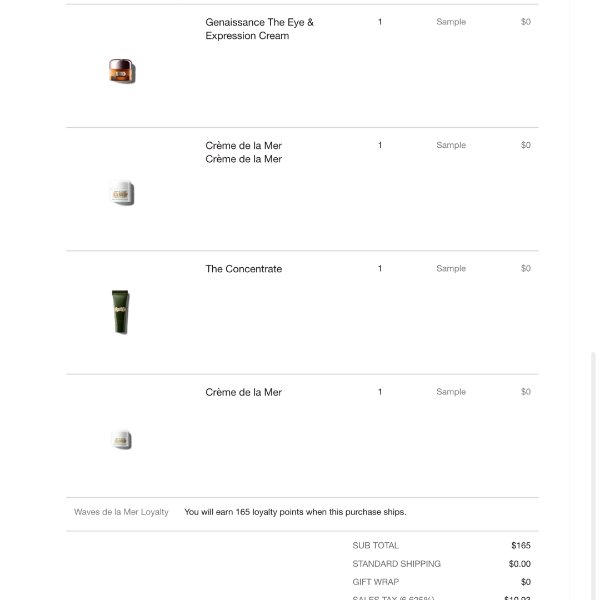
Task: Open Genaissance The Eye & Expression Cream title
Action: (259, 29)
